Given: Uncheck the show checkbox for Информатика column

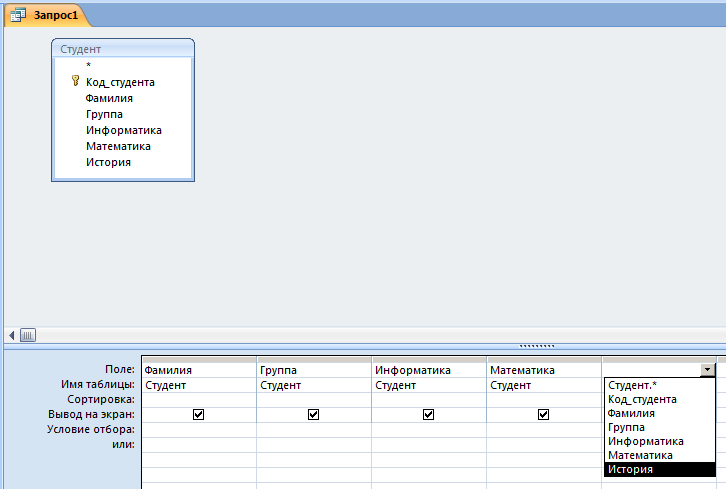Looking at the screenshot, I should click(x=428, y=414).
